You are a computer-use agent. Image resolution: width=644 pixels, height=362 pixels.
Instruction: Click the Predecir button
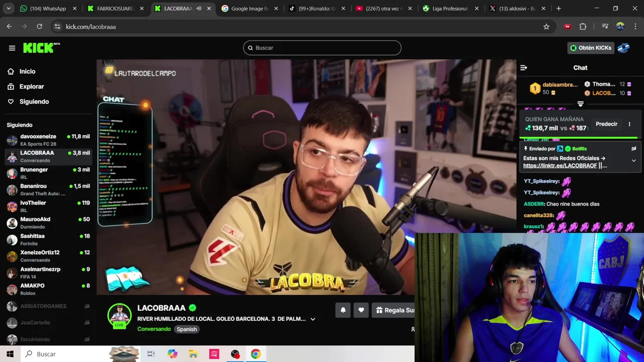click(606, 124)
